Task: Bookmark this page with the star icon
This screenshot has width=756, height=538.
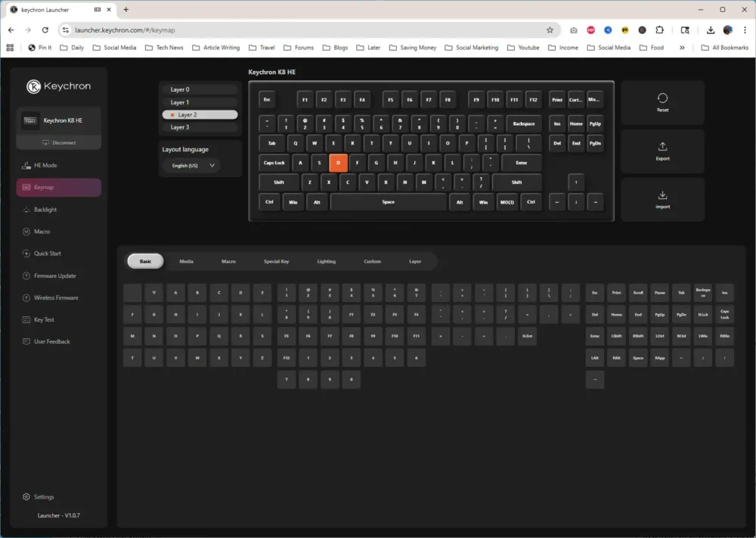Action: coord(550,30)
